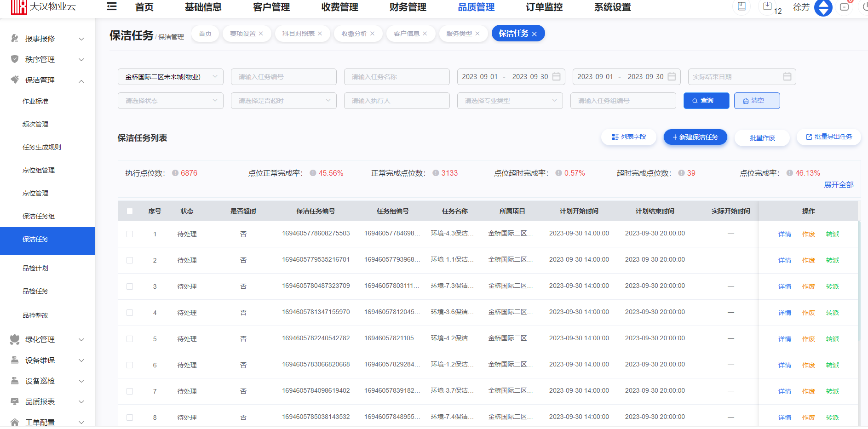Open calendar icon in 实际结束日期 field
This screenshot has height=429, width=868.
787,76
